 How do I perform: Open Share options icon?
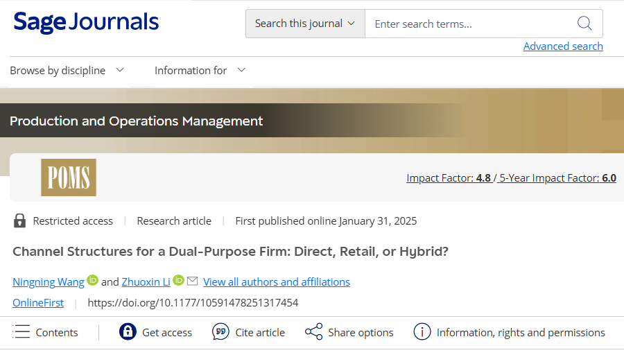[x=314, y=332]
